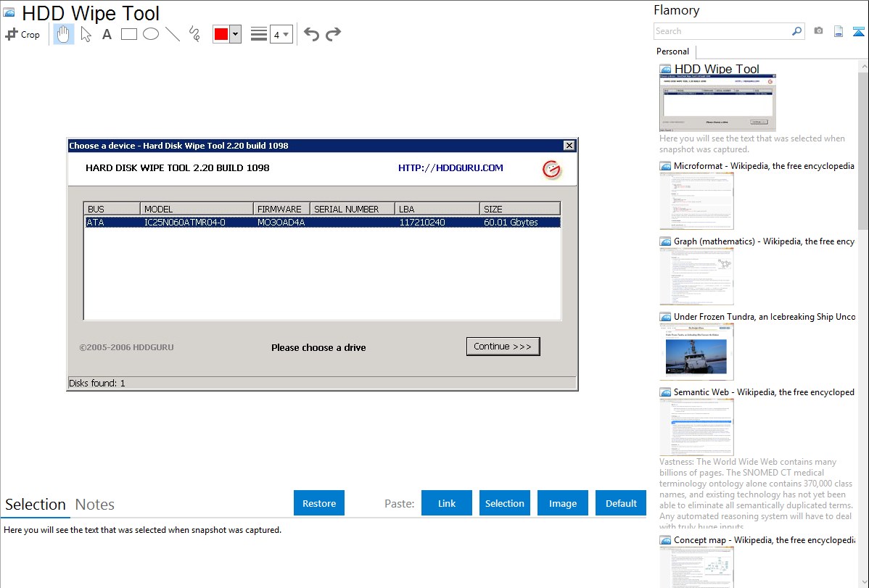Select the rectangle shape tool
The height and width of the screenshot is (588, 869).
(x=128, y=34)
